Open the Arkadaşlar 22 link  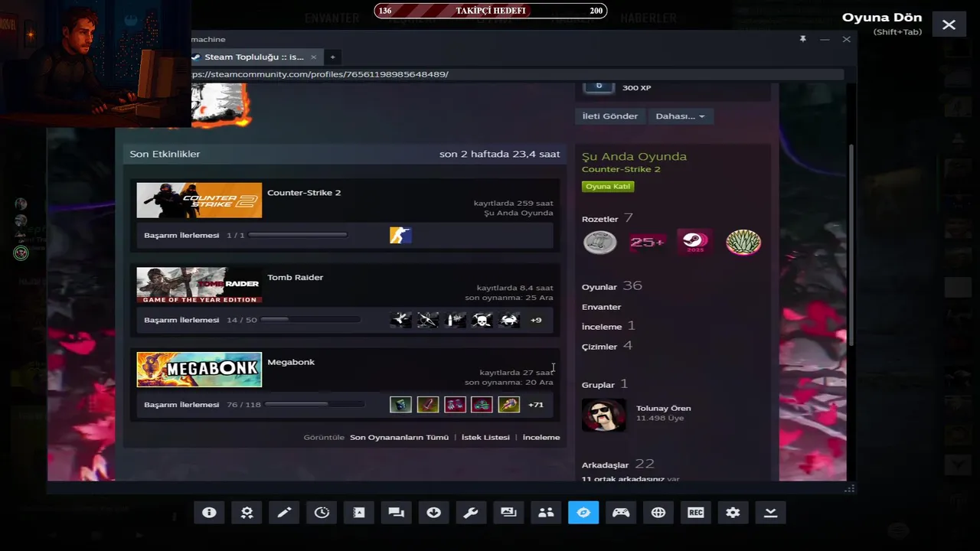(x=618, y=465)
